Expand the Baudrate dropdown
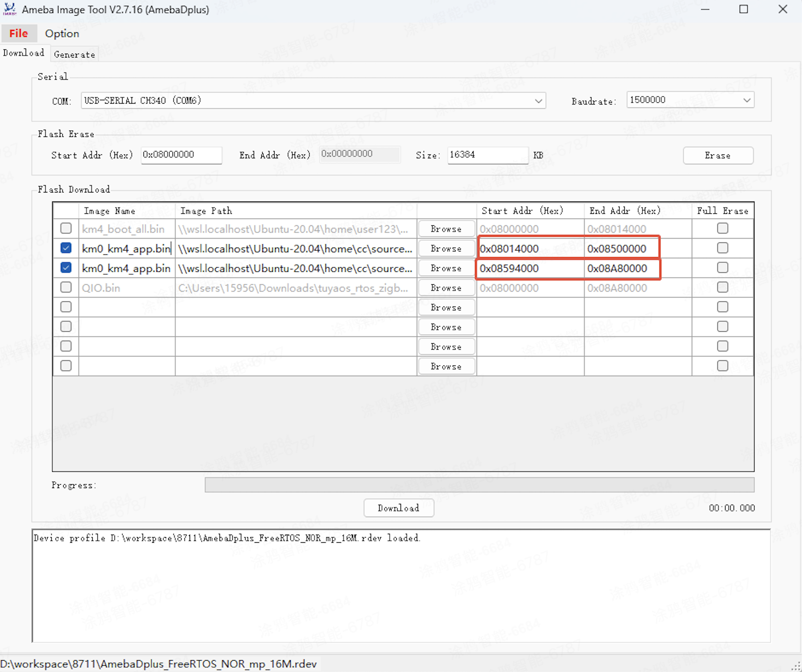The width and height of the screenshot is (802, 672). [746, 100]
